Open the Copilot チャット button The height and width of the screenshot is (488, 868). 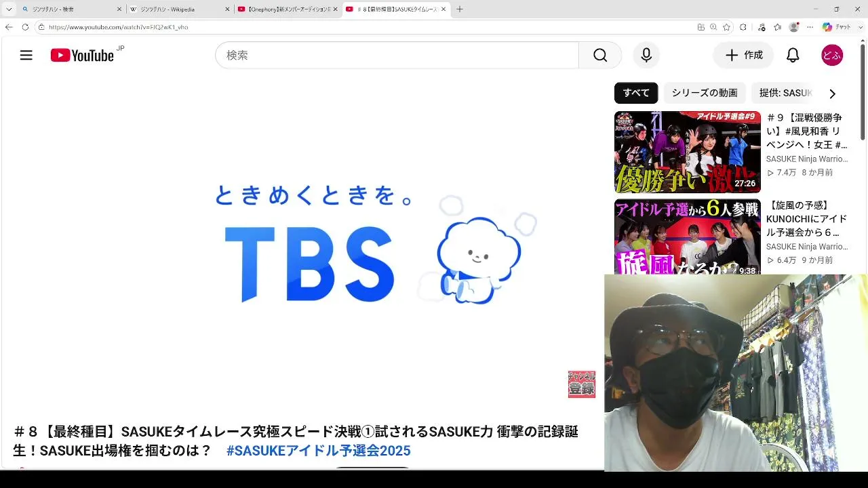click(x=837, y=27)
